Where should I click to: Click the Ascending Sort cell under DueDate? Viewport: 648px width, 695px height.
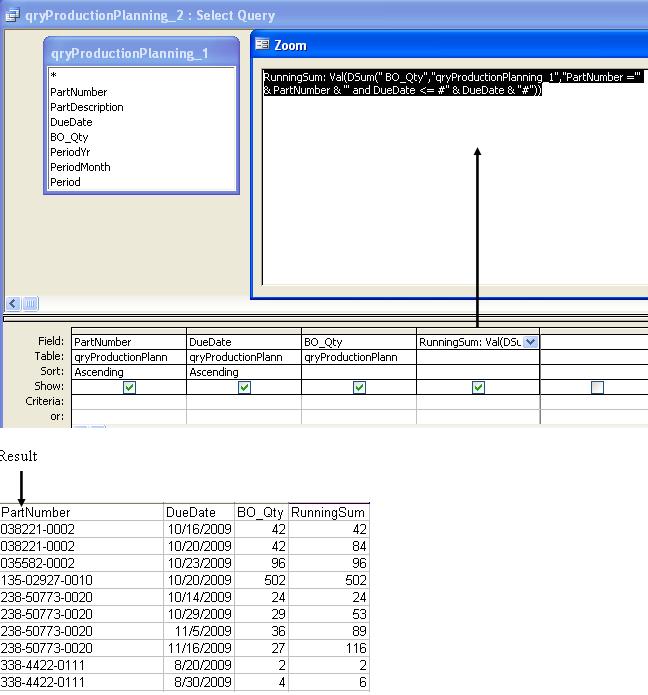coord(244,372)
